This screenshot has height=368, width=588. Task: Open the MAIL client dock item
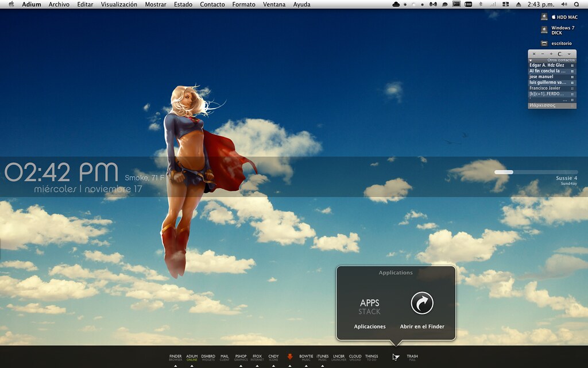click(x=225, y=358)
